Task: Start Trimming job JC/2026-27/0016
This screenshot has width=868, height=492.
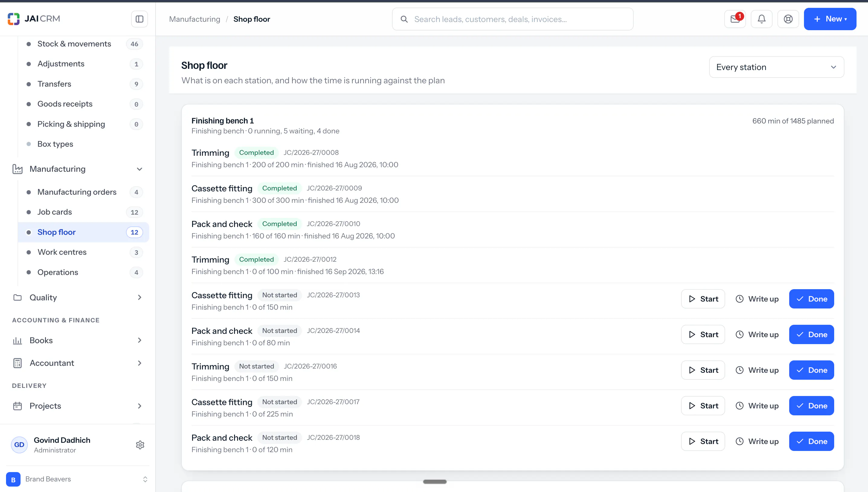Action: (703, 370)
